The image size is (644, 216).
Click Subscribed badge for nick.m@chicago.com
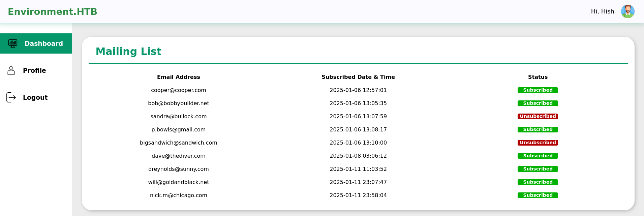(x=538, y=195)
